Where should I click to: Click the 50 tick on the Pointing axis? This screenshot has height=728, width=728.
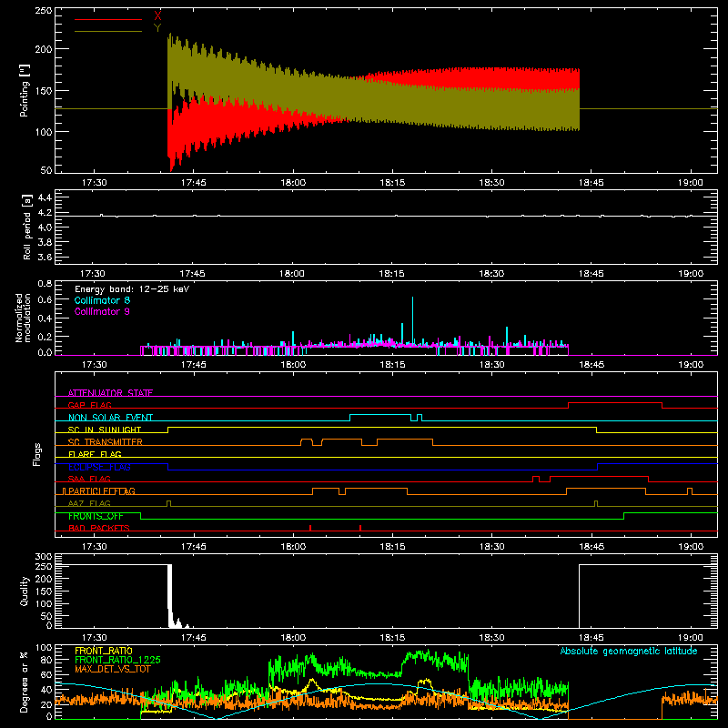point(46,170)
